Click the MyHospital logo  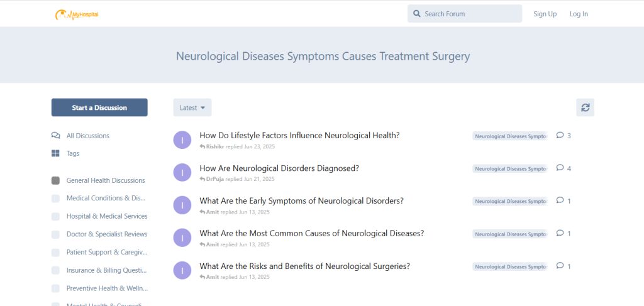coord(77,14)
